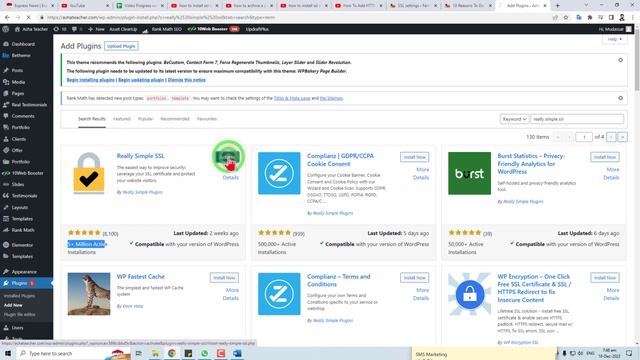
Task: Click the Upload Plugin button
Action: point(121,46)
